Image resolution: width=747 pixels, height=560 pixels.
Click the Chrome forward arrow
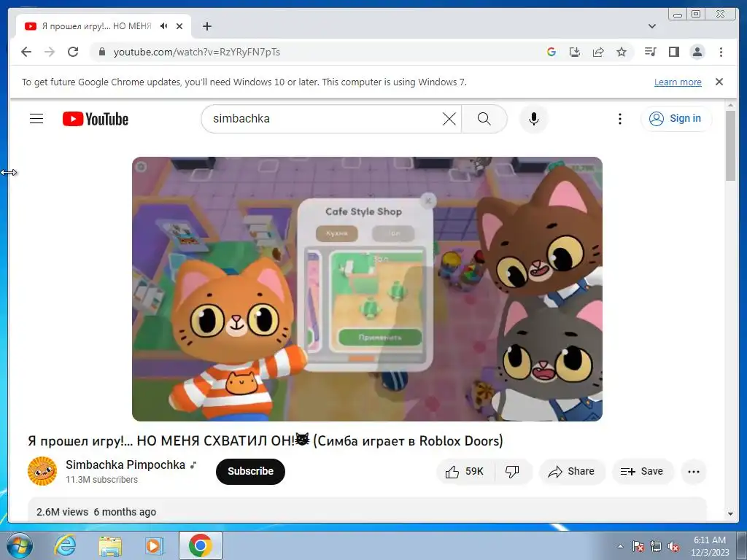click(50, 52)
